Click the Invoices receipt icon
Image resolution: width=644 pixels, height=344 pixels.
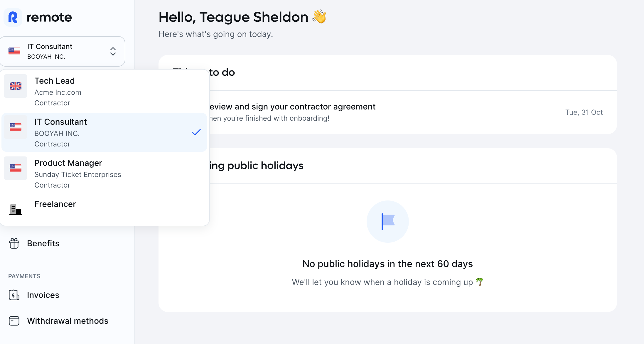pos(14,295)
